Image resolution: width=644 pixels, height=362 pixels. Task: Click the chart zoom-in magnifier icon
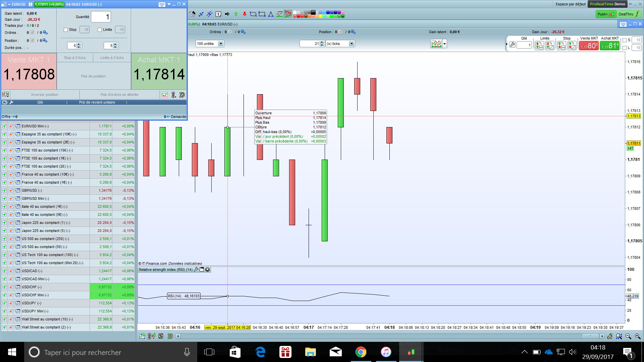pyautogui.click(x=637, y=336)
